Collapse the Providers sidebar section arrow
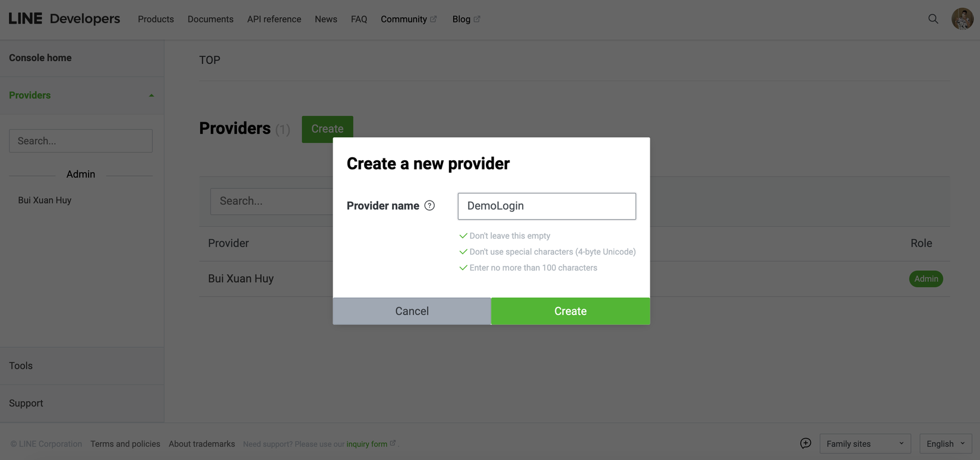 [x=151, y=96]
